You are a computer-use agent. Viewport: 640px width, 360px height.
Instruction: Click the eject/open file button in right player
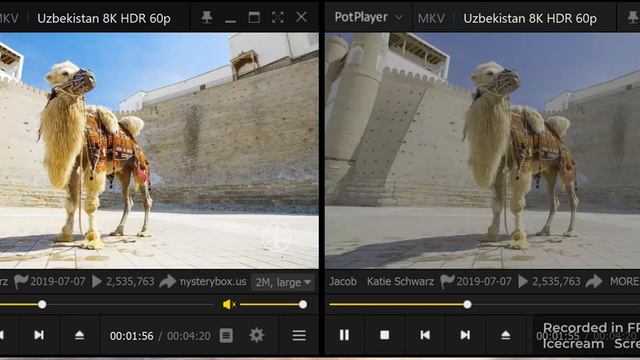tap(505, 335)
